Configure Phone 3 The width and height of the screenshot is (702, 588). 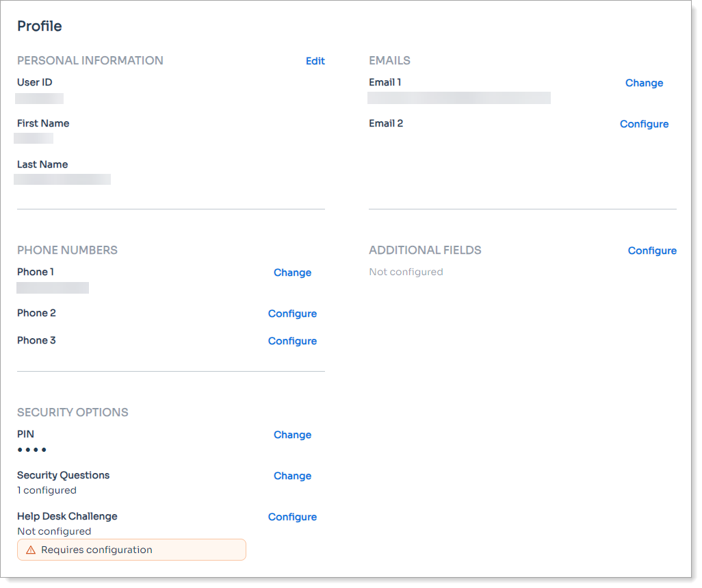pyautogui.click(x=292, y=341)
